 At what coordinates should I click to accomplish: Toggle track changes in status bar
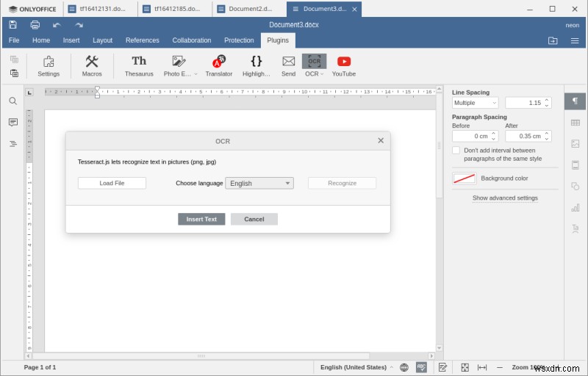442,367
